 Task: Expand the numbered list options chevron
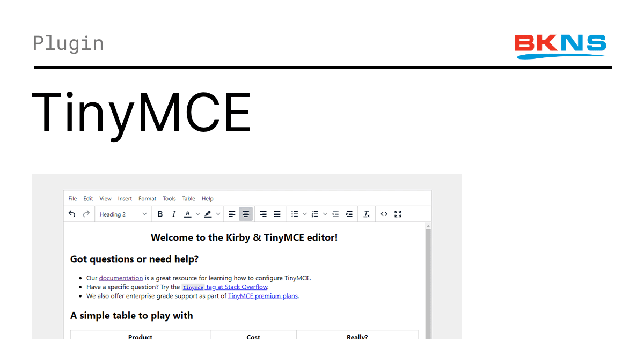point(325,214)
